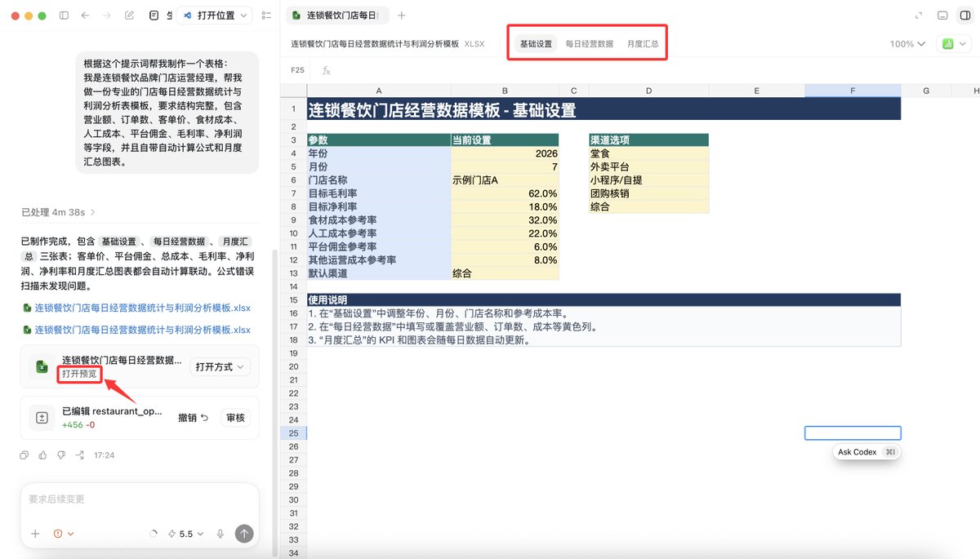The image size is (980, 559).
Task: Toggle the left sidebar panel icon
Action: [64, 16]
